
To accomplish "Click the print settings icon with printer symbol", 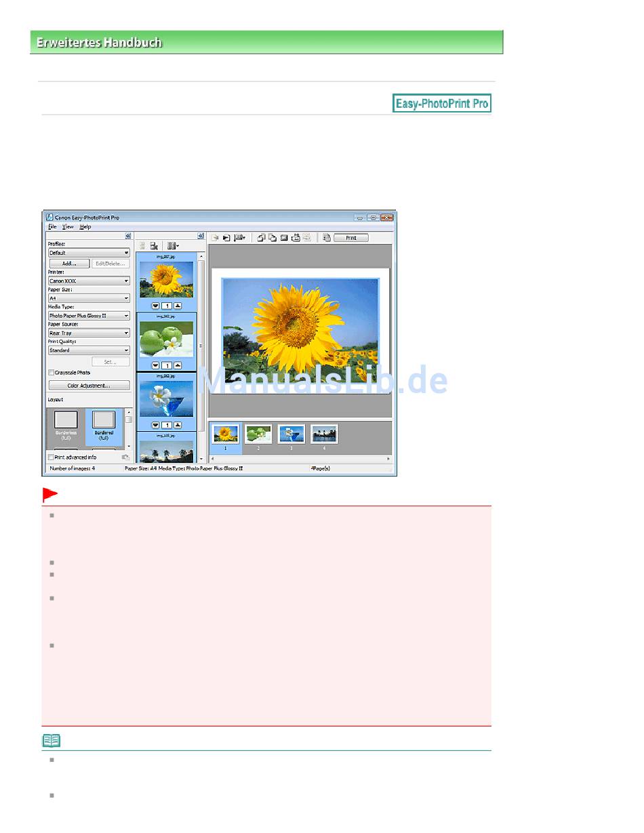I will [x=296, y=238].
